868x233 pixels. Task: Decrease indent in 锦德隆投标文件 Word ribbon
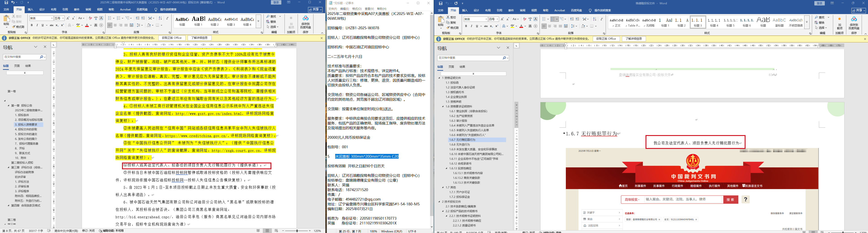point(572,19)
